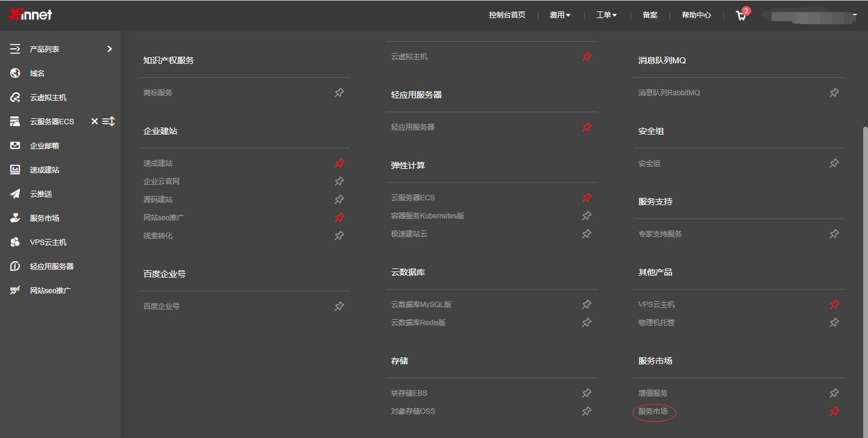This screenshot has height=438, width=868.
Task: Pin 源码建站 to the sidebar
Action: pos(339,200)
